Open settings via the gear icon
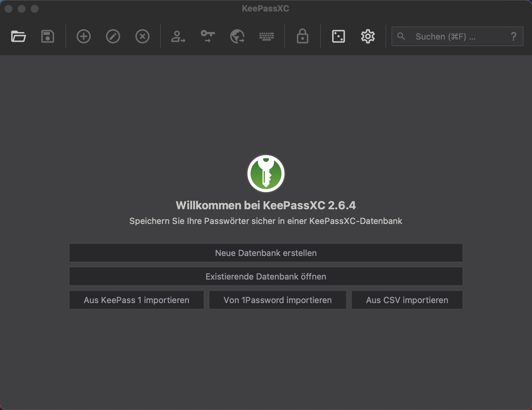 368,36
